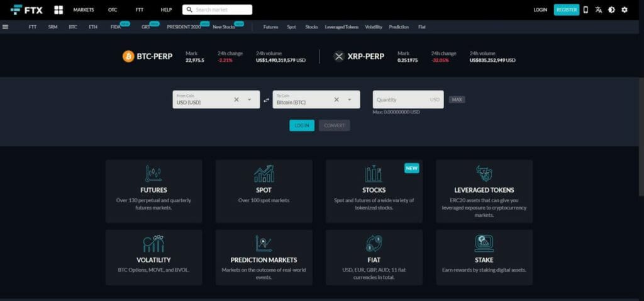This screenshot has height=301, width=644.
Task: Click the CONVERT button
Action: click(335, 125)
